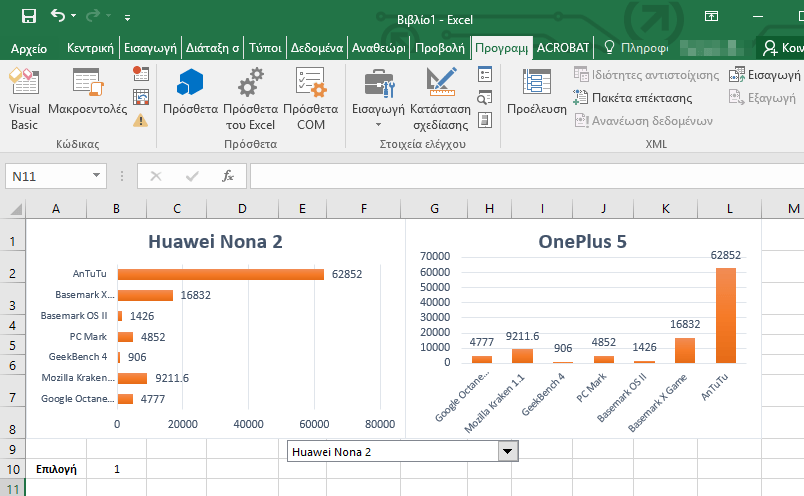Viewport: 804px width, 496px height.
Task: Click Ιδιότητες αντιστοίχισης
Action: pyautogui.click(x=646, y=75)
